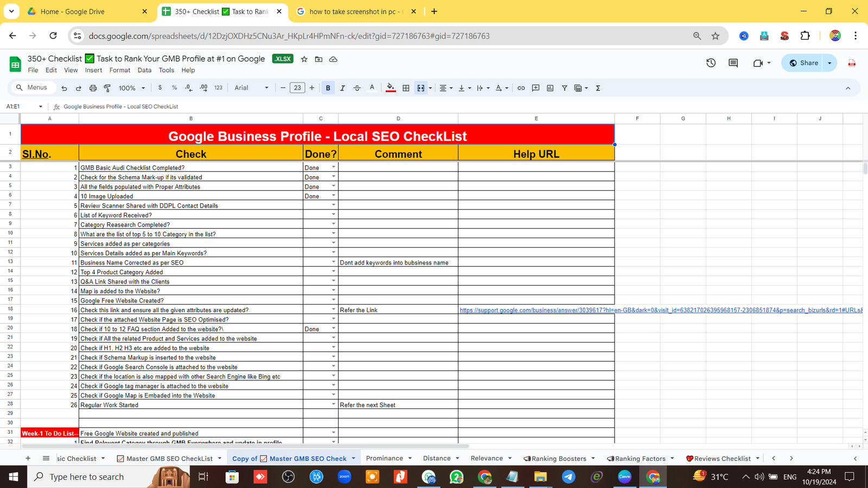The height and width of the screenshot is (488, 868).
Task: Insert link using toolbar icon
Action: point(521,88)
